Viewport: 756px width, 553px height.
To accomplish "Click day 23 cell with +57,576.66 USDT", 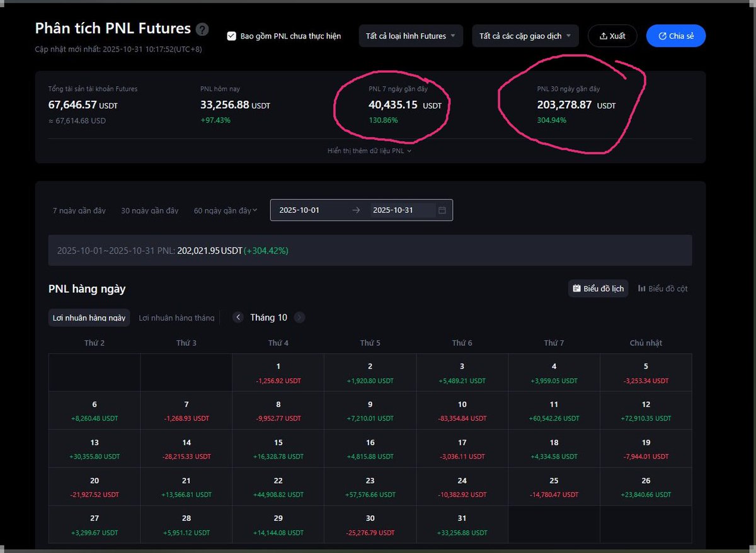I will [370, 487].
